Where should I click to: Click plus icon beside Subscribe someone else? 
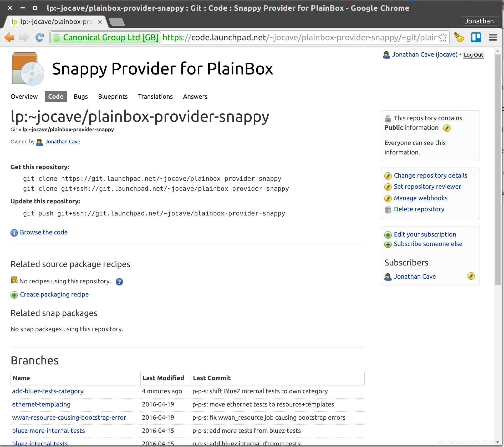point(388,244)
